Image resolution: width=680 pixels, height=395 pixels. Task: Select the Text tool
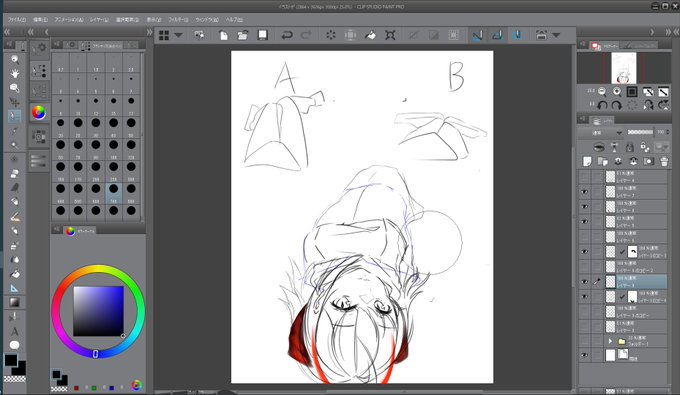tap(14, 331)
